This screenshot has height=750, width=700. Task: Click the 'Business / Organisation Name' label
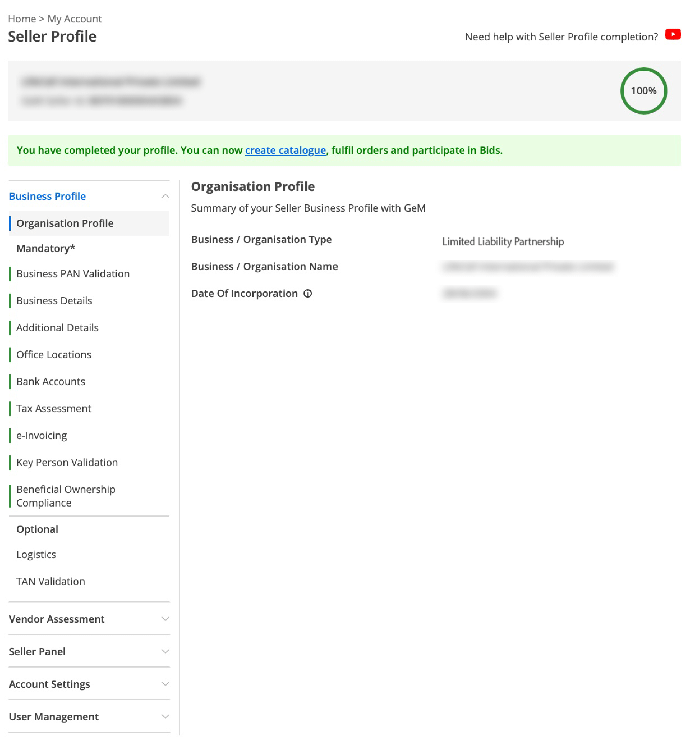click(x=264, y=267)
